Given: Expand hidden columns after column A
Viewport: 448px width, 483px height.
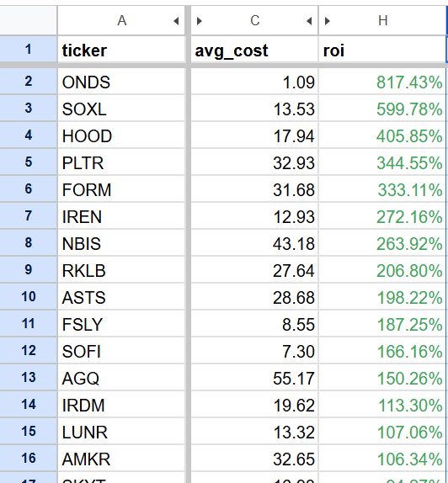Looking at the screenshot, I should tap(176, 21).
